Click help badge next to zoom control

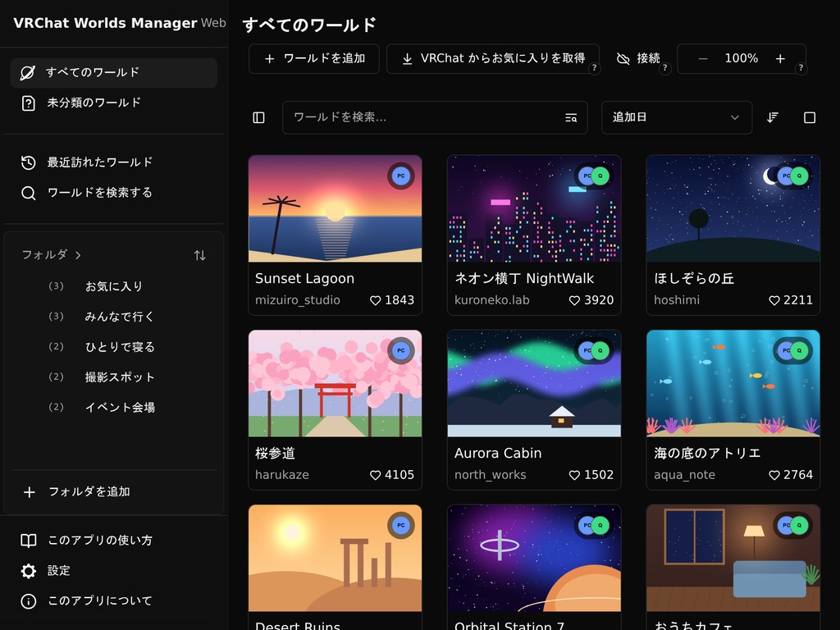click(x=801, y=68)
